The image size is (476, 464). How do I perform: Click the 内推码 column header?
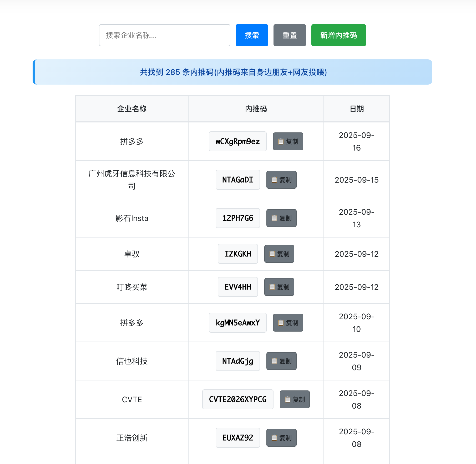tap(256, 109)
